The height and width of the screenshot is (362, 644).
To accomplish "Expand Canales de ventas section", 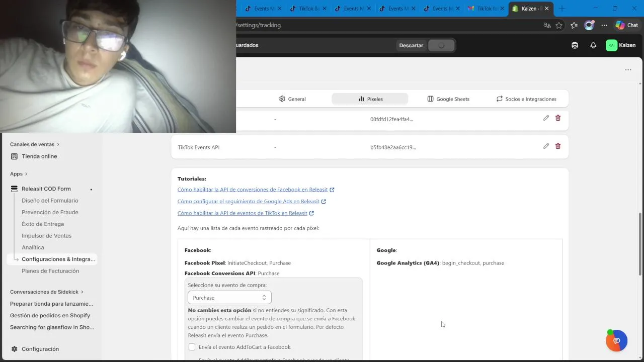I will click(35, 144).
